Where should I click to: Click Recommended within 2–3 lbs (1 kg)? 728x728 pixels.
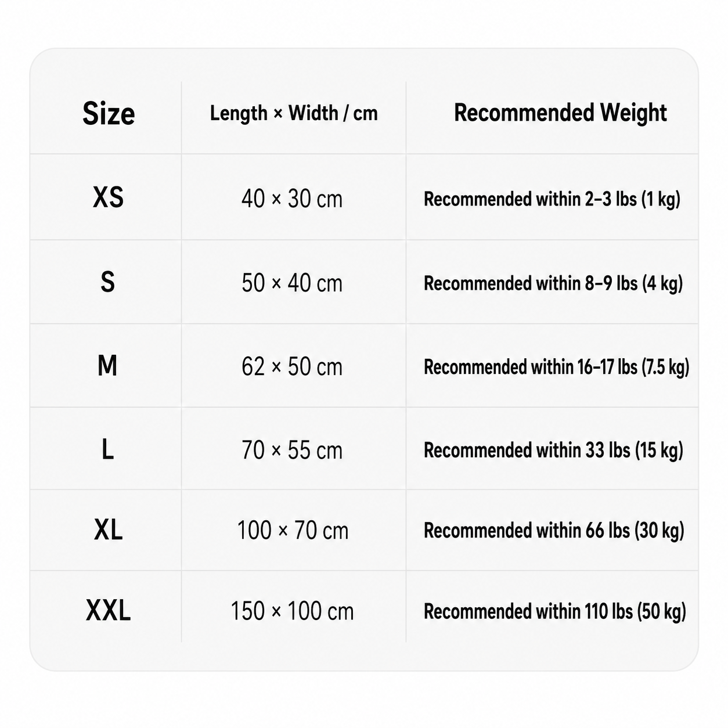(x=552, y=199)
